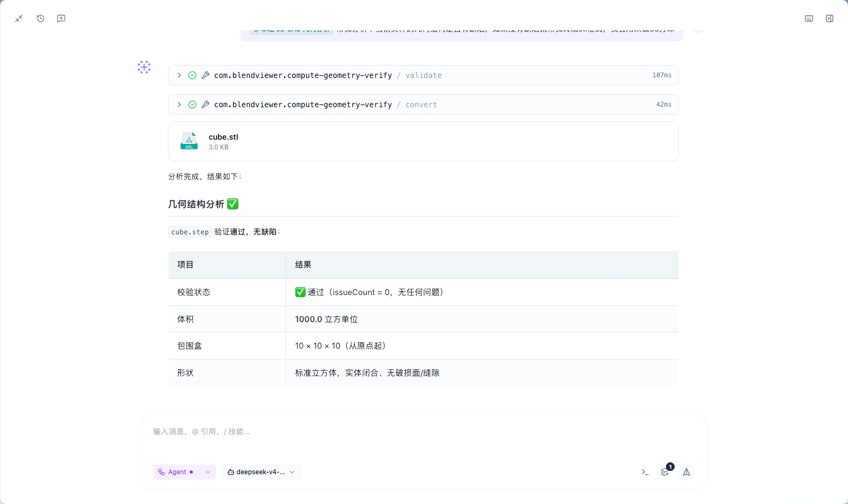Open the Agent mode dropdown

pyautogui.click(x=185, y=472)
